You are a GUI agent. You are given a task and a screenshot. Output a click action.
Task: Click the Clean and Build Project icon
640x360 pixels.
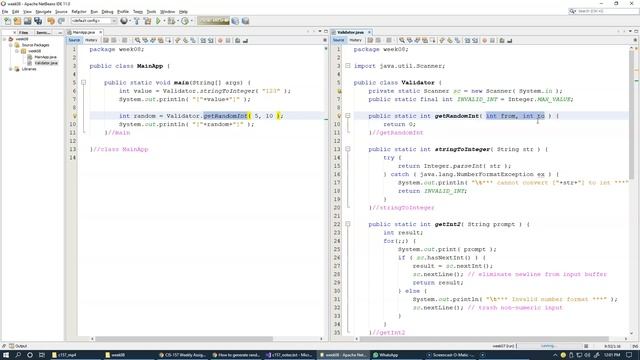click(x=147, y=21)
